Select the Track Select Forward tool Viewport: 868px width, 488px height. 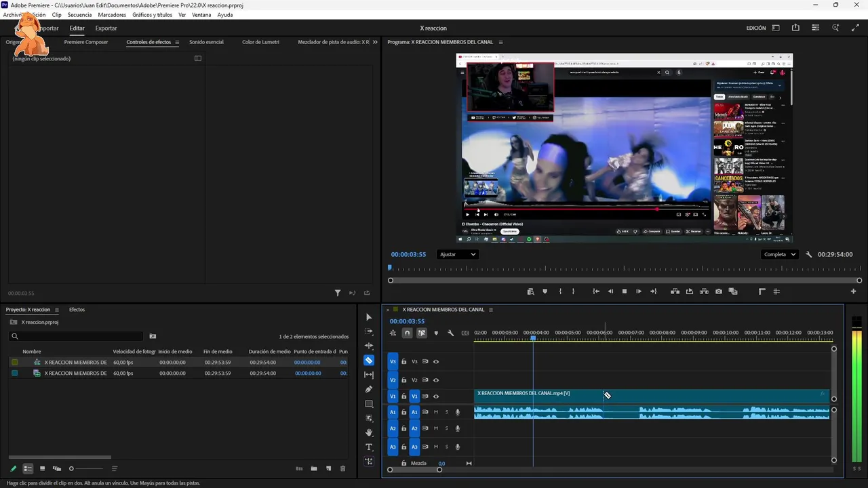coord(369,331)
